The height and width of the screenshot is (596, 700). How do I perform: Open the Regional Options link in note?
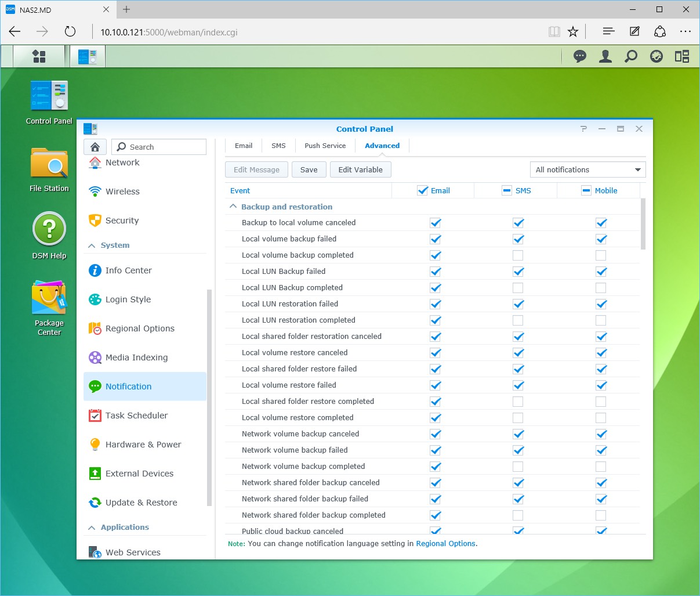[x=445, y=544]
